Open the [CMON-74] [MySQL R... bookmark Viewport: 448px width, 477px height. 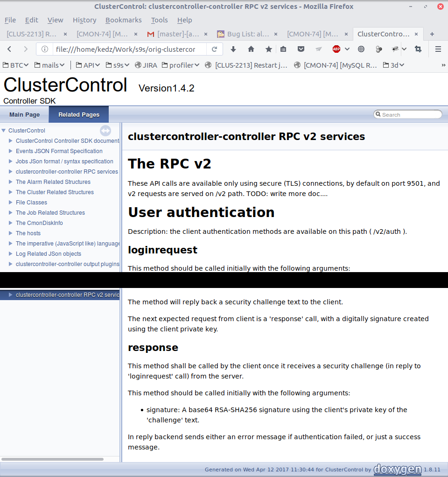pos(336,65)
